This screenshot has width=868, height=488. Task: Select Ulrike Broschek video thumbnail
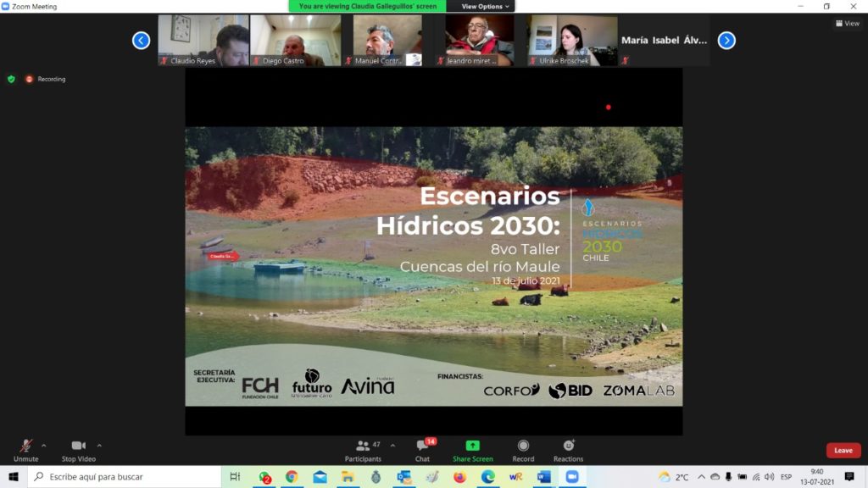571,40
